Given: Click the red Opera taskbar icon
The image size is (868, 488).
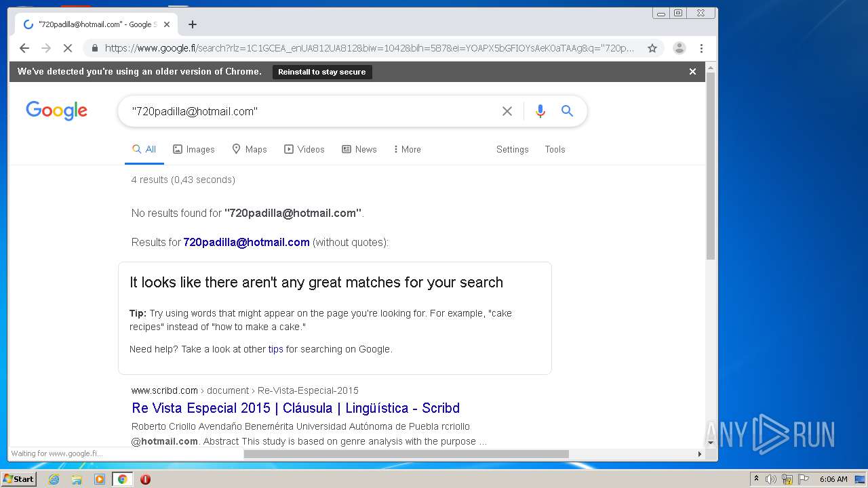Looking at the screenshot, I should click(x=145, y=479).
